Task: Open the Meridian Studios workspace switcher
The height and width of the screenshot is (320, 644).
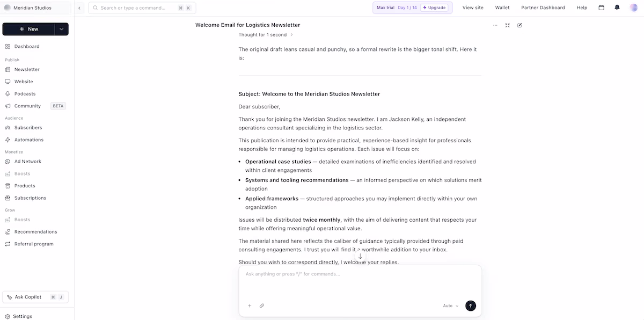Action: (36, 8)
